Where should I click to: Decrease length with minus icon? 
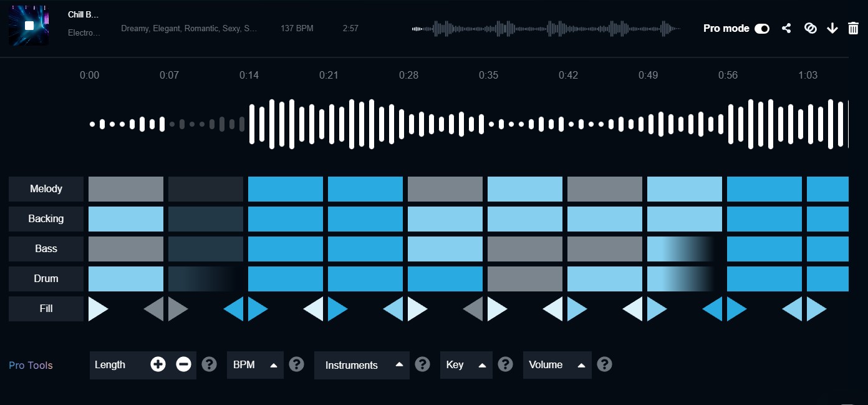pos(183,364)
